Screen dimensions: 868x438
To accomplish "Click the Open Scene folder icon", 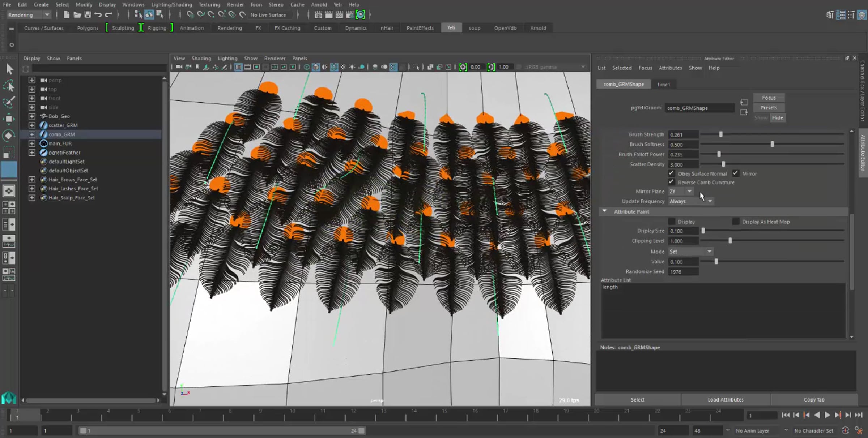I will tap(77, 15).
